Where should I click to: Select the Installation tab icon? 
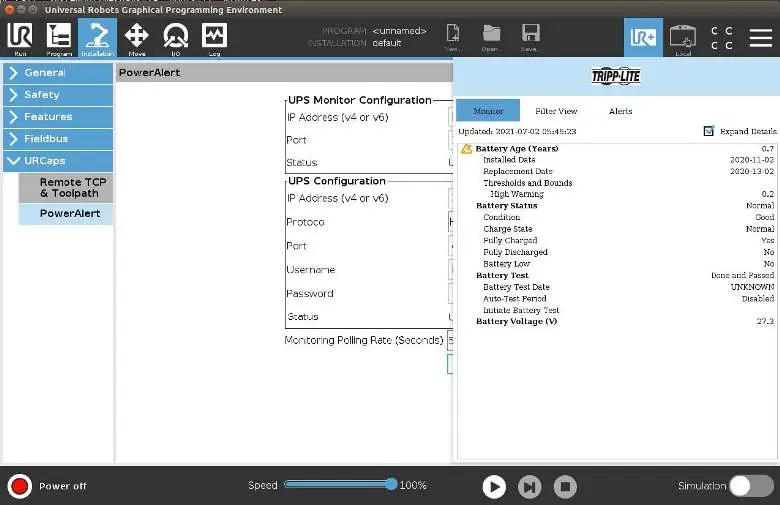point(98,38)
